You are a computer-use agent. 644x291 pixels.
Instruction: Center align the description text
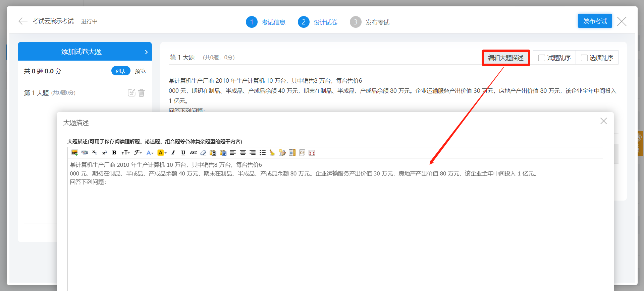click(x=243, y=153)
